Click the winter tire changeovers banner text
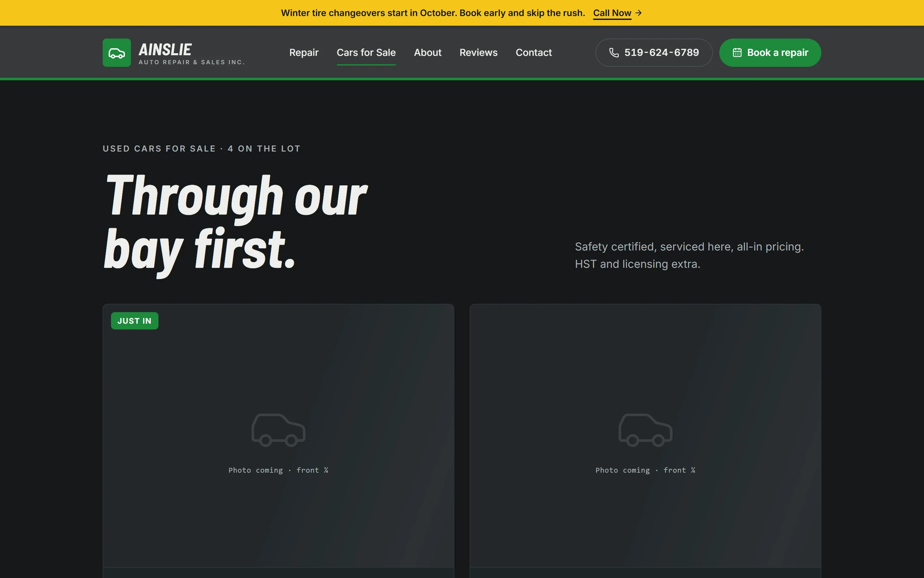The height and width of the screenshot is (578, 924). pos(433,13)
